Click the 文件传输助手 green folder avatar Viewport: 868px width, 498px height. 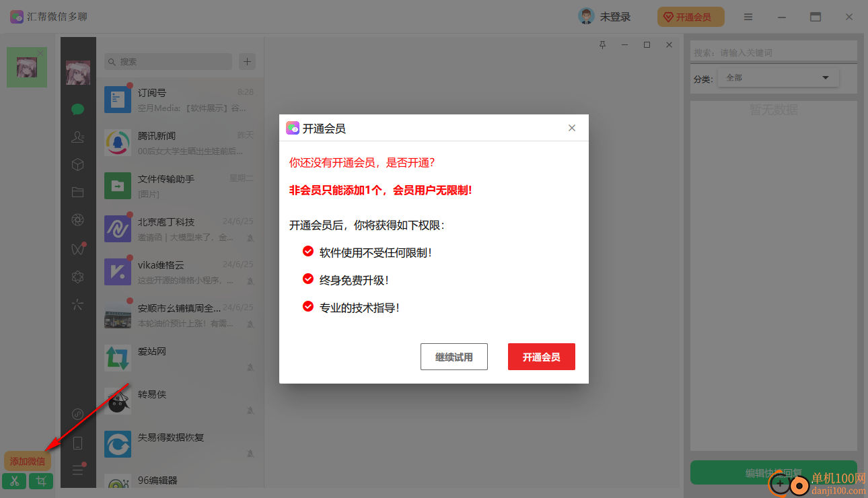click(x=118, y=186)
